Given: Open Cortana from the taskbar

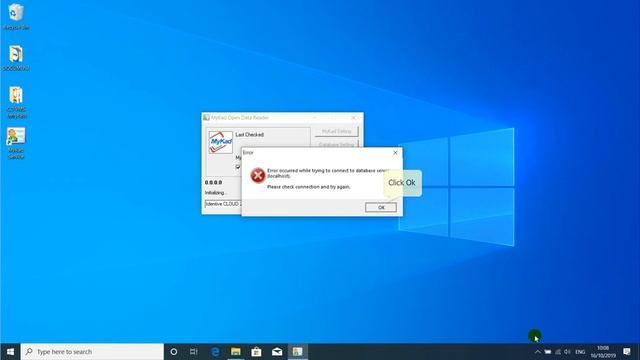Looking at the screenshot, I should [173, 351].
